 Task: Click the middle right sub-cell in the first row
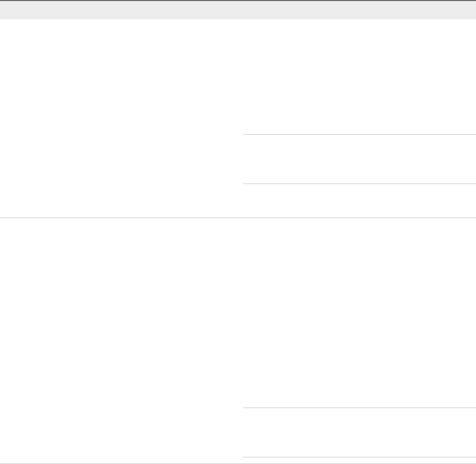359,159
